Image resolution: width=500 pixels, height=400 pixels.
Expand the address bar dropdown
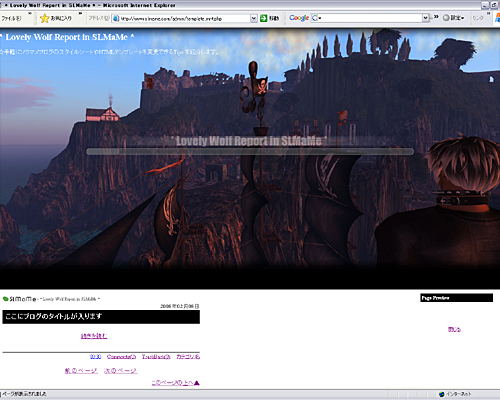point(254,18)
